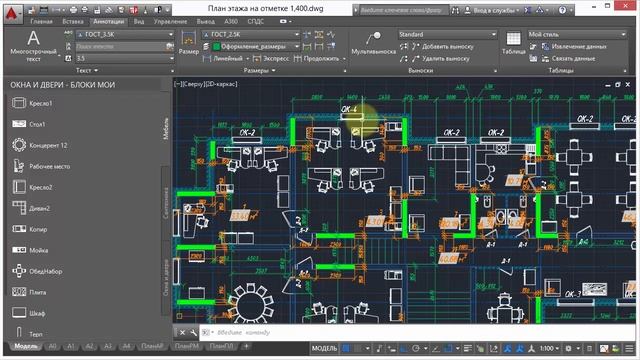
Task: Click the Мультивыноска tool
Action: click(373, 43)
